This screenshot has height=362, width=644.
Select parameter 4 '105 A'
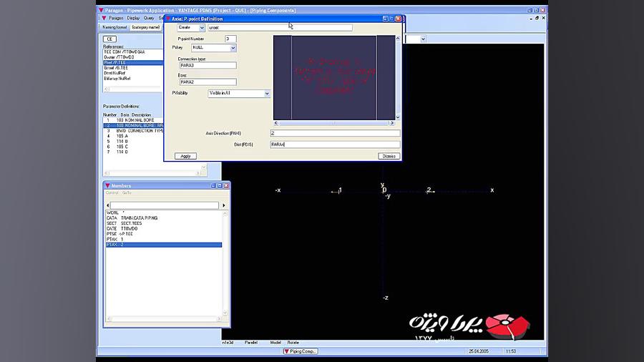point(133,136)
